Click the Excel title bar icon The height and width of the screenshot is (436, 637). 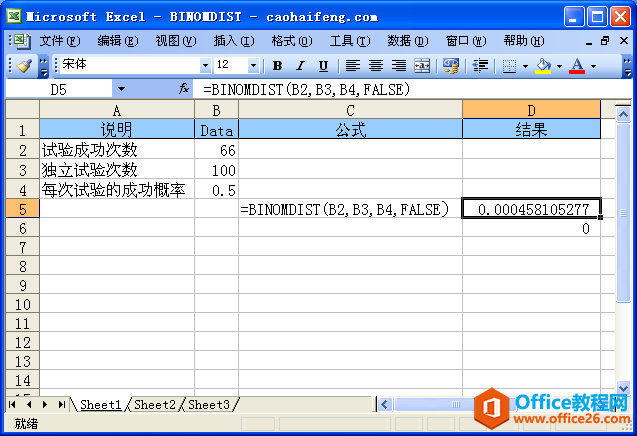click(x=14, y=16)
